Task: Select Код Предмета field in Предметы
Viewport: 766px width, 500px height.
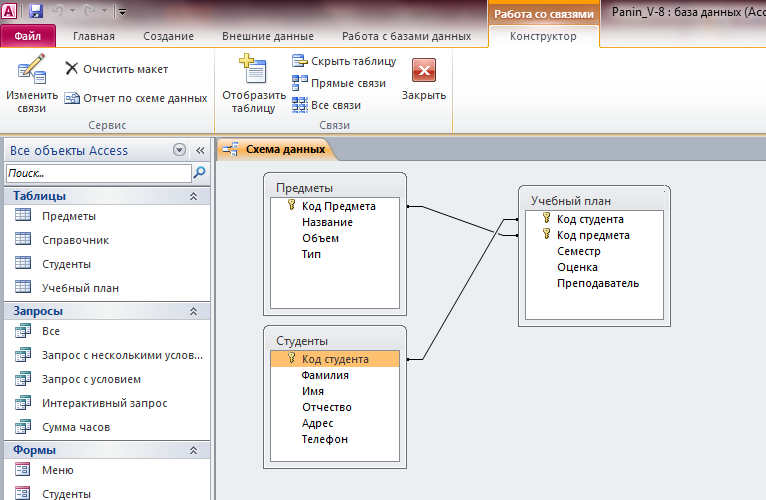Action: (x=335, y=206)
